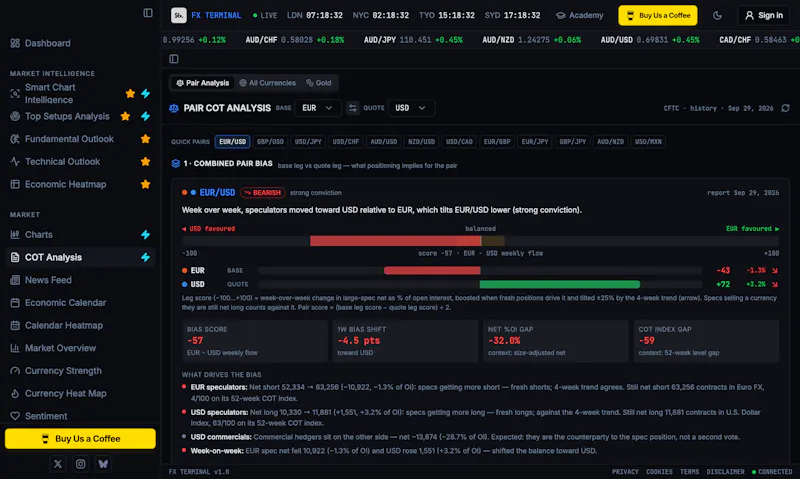Switch to the Gold tab
The image size is (800, 479).
pos(319,83)
